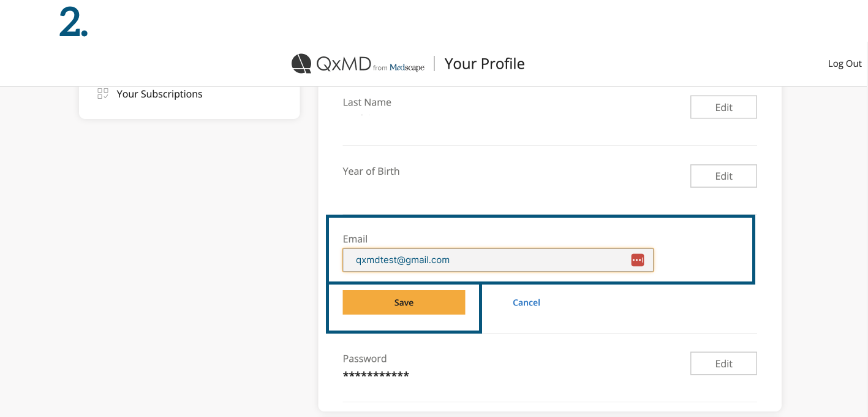The width and height of the screenshot is (868, 417).
Task: Click the Your Profile heading
Action: coord(485,64)
